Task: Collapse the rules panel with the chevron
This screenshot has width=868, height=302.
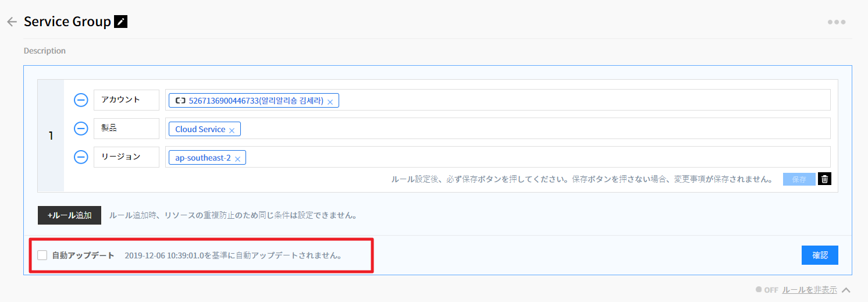Action: pos(846,290)
